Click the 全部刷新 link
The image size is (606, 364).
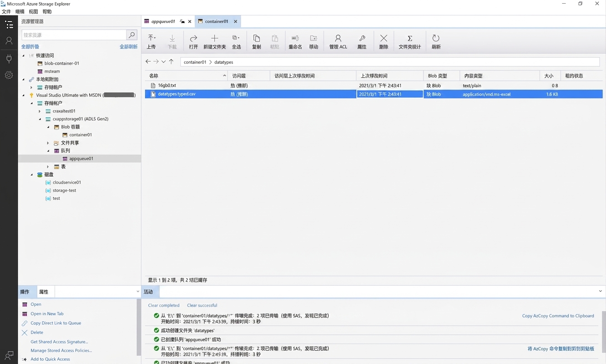128,46
